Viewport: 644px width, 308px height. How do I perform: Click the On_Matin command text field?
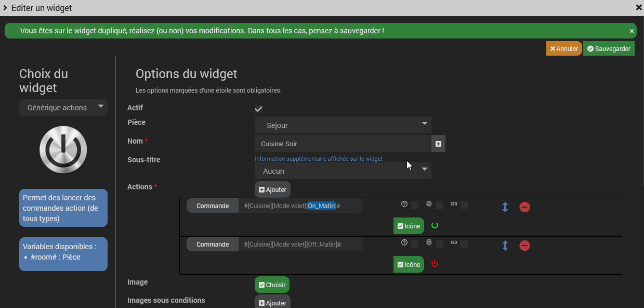(x=301, y=206)
